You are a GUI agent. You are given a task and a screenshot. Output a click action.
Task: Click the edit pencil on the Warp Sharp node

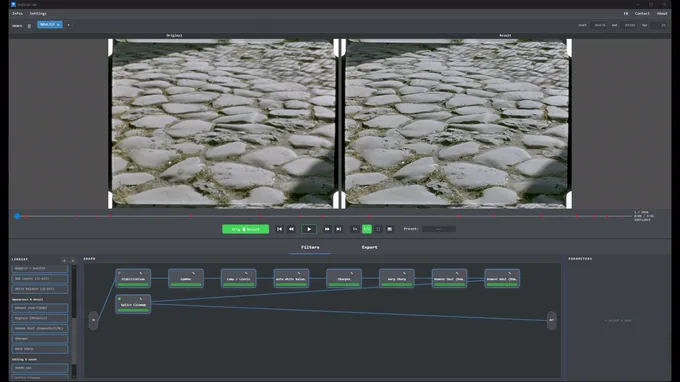[x=405, y=273]
